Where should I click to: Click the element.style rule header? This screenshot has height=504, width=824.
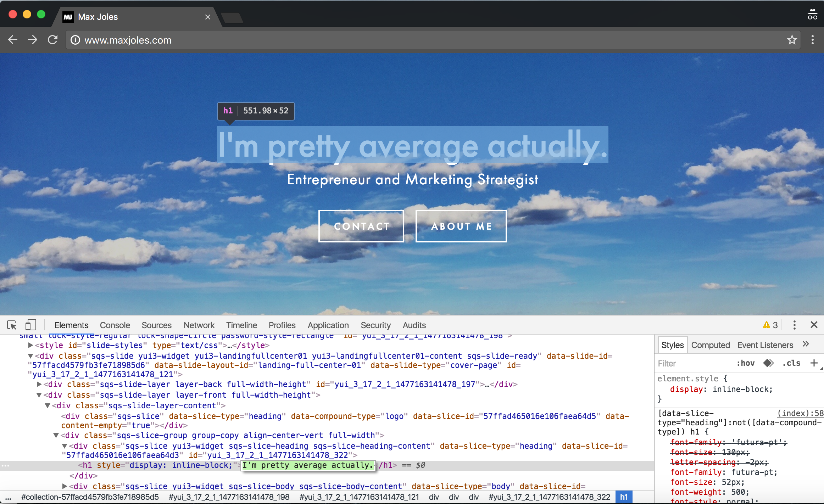pyautogui.click(x=692, y=379)
